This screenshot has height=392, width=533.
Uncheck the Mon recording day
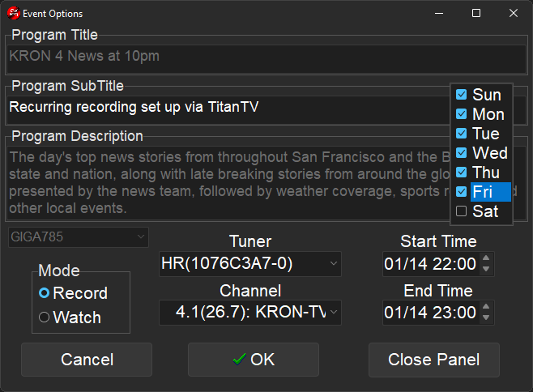462,114
